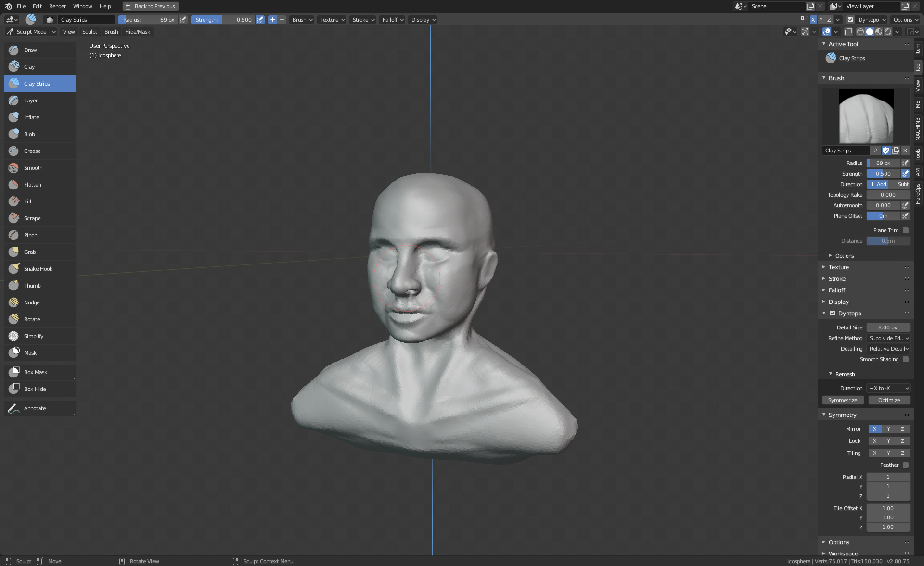Enable the Plane Trim checkbox
Viewport: 924px width, 566px height.
coord(905,230)
